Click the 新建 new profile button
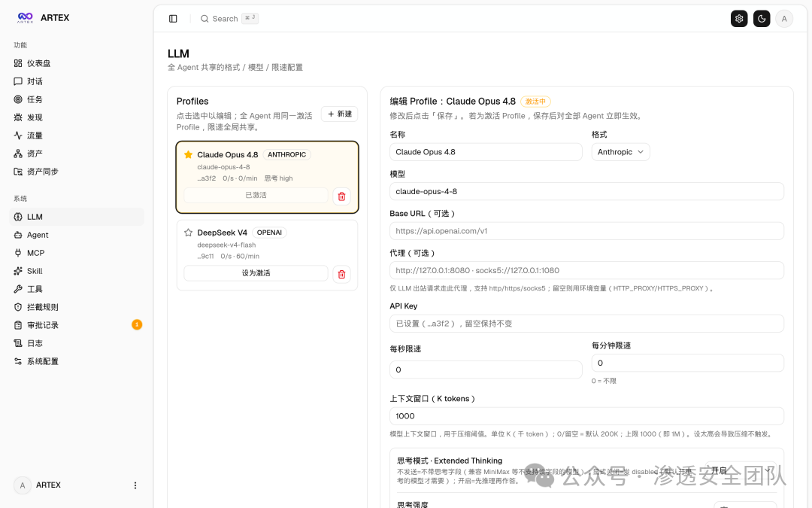This screenshot has width=812, height=508. tap(340, 114)
